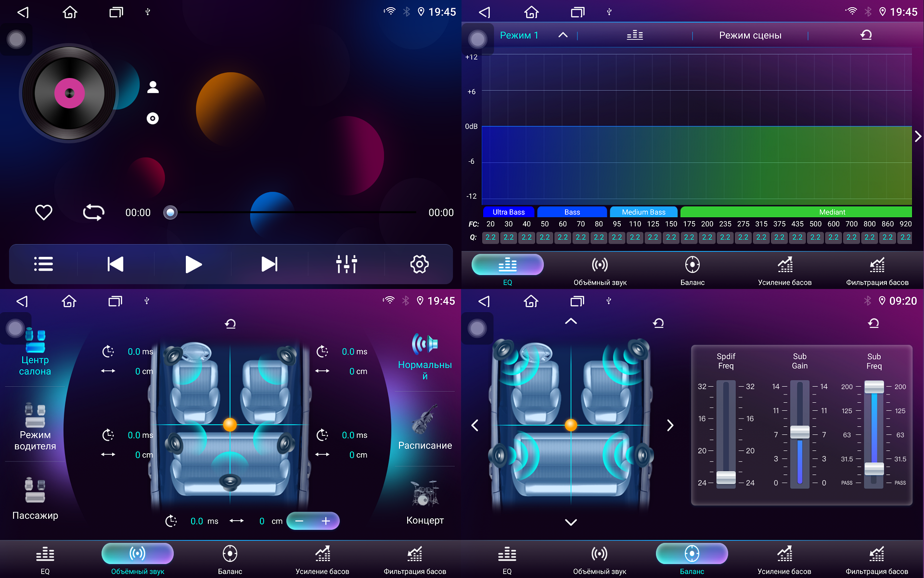Click down chevron below balance car
This screenshot has width=924, height=578.
coord(571,522)
